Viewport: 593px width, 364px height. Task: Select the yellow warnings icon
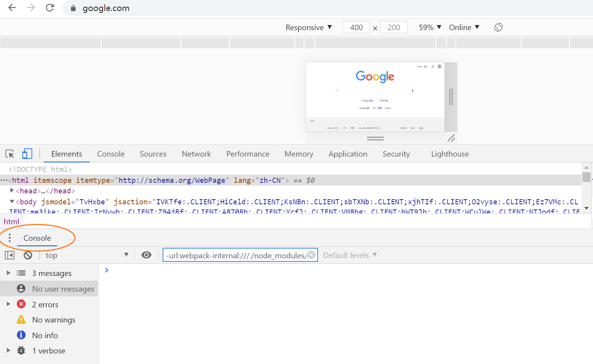click(21, 320)
